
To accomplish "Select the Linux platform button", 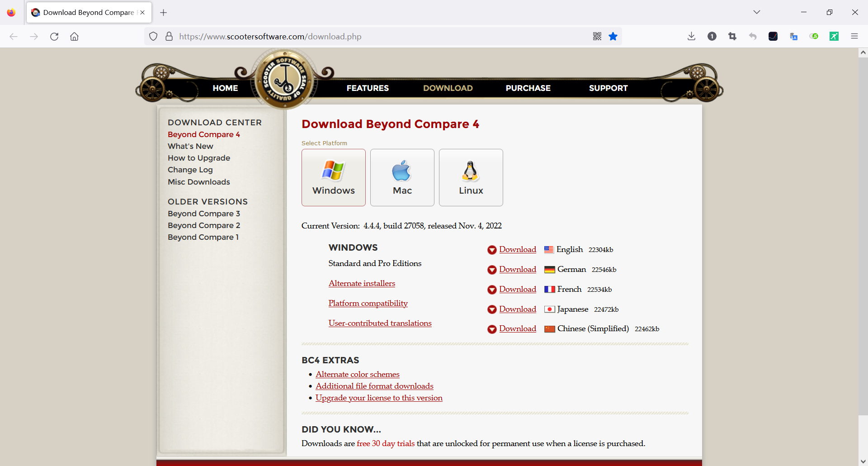I will [x=471, y=177].
